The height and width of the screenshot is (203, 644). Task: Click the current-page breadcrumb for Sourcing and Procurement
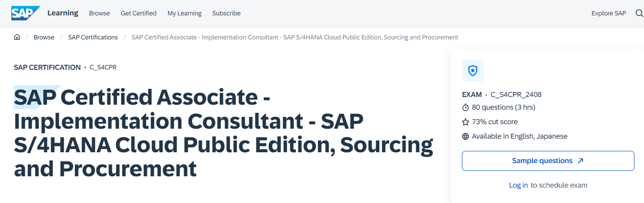[295, 37]
